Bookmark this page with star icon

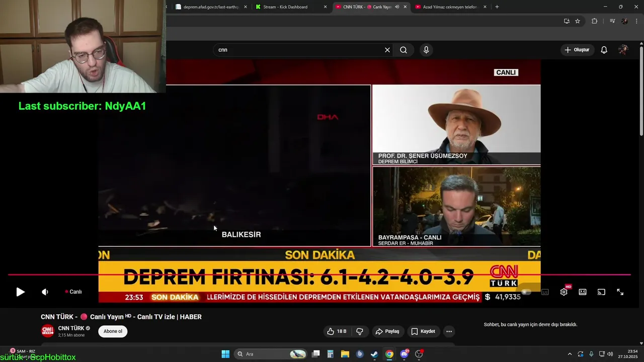(x=578, y=21)
